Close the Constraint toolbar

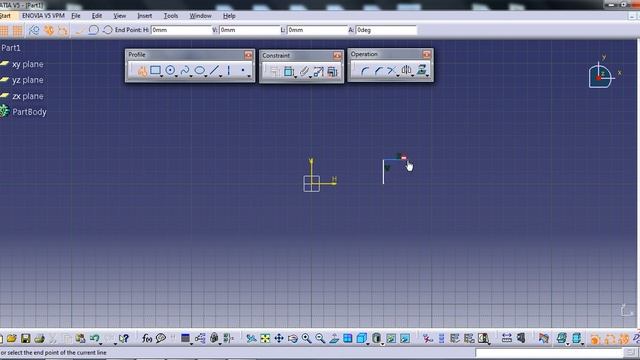[x=337, y=56]
